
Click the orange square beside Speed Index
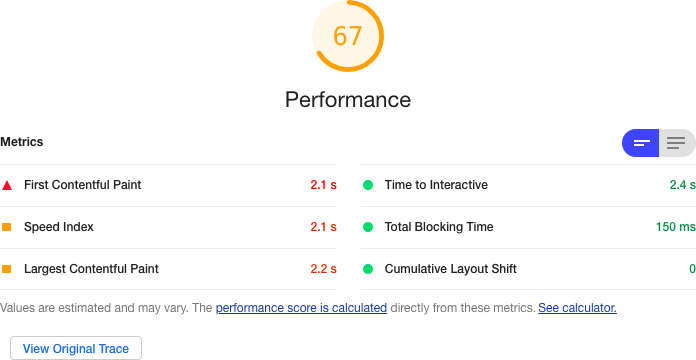pos(6,227)
